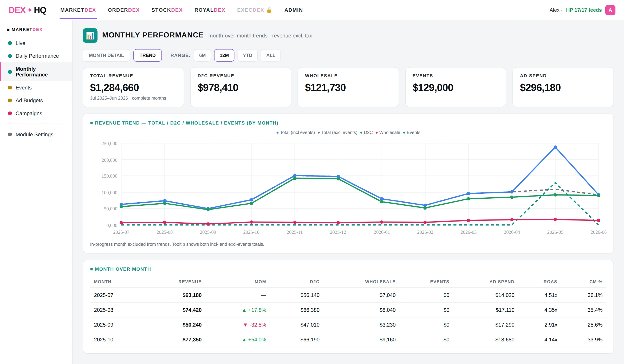Open Daily Performance page
624x364 pixels.
click(x=36, y=56)
